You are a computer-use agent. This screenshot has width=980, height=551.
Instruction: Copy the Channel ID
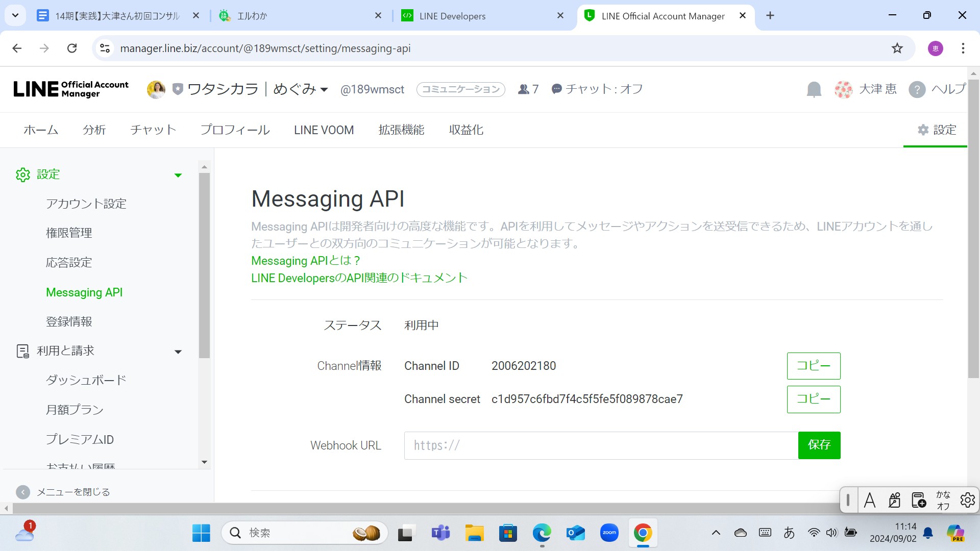pyautogui.click(x=814, y=366)
